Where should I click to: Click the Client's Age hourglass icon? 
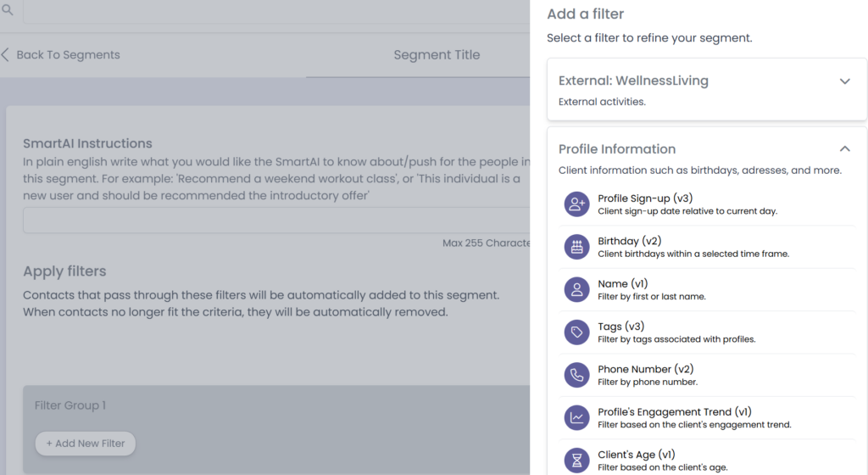click(x=577, y=460)
